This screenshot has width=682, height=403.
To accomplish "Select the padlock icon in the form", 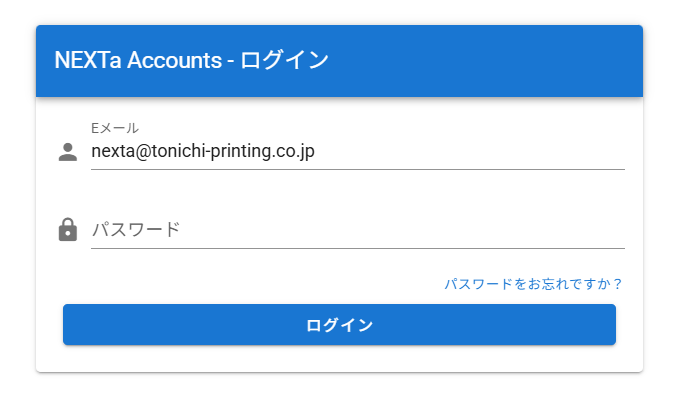I will (68, 230).
